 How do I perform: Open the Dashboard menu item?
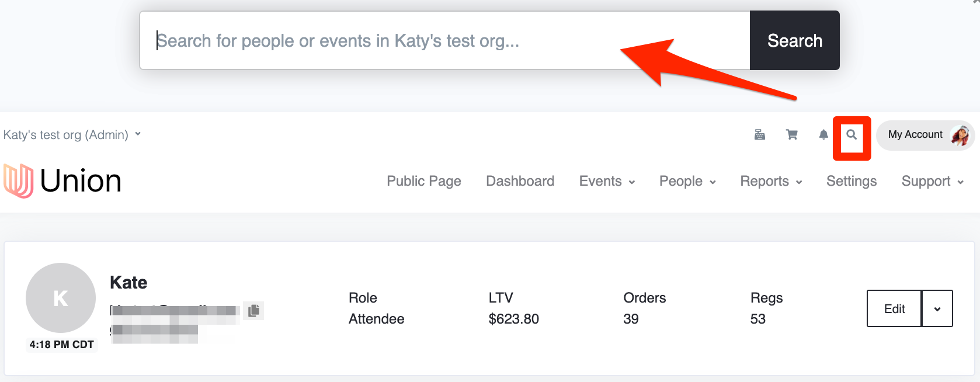520,182
